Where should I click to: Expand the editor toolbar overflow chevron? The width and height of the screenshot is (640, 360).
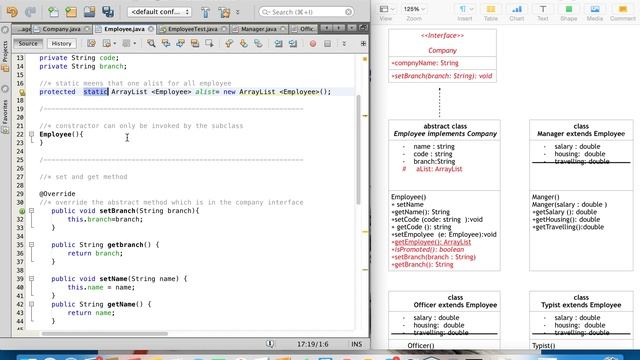[344, 43]
